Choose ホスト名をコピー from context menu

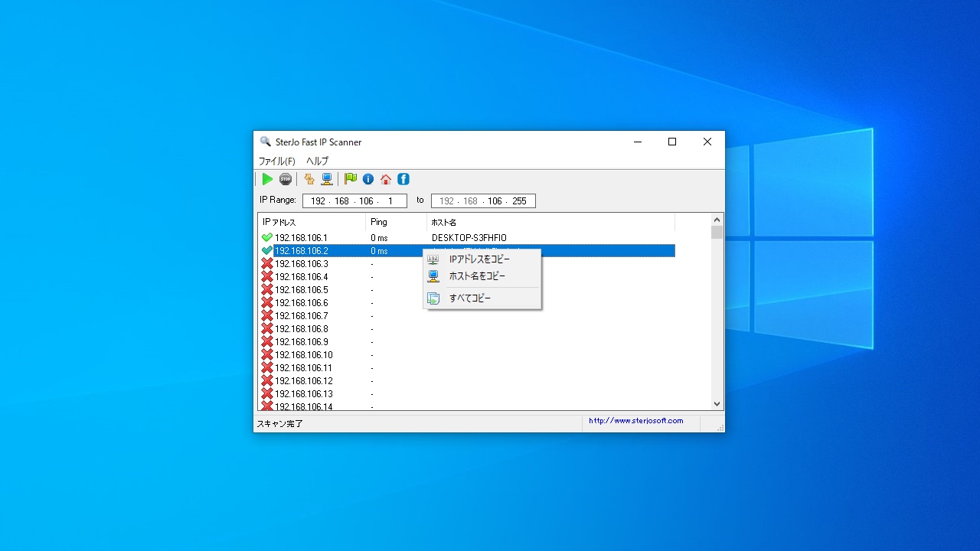[x=482, y=276]
